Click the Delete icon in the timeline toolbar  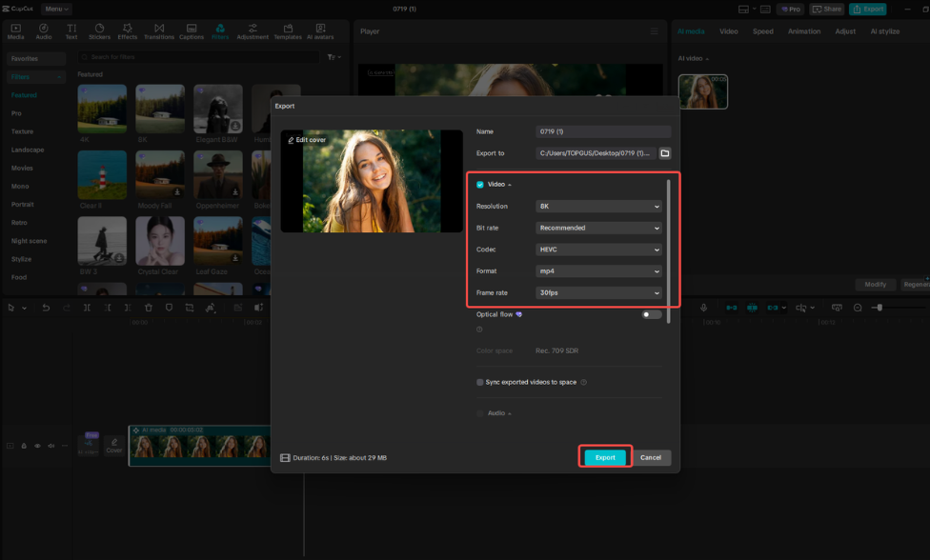point(148,307)
